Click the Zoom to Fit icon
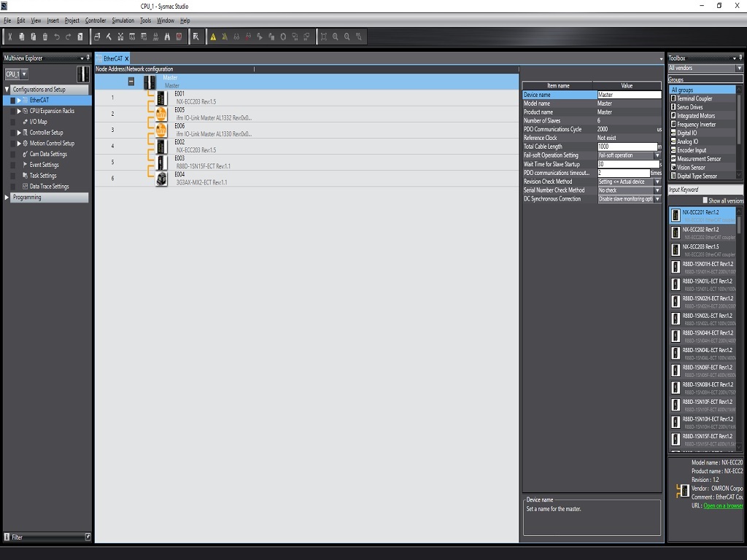 [324, 36]
